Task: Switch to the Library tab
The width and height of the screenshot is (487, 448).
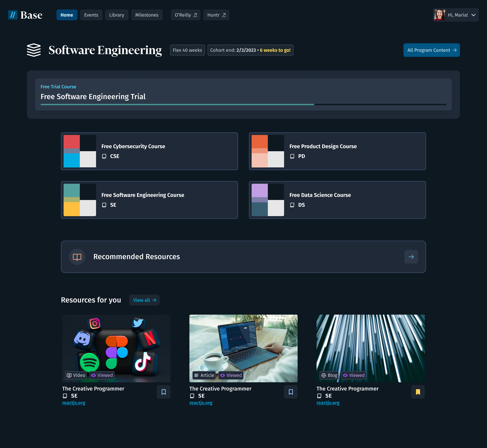Action: (117, 15)
